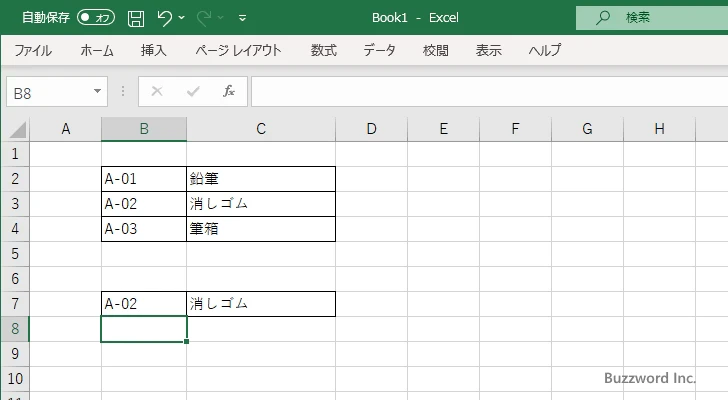Click 消しゴム cell in row 7
The width and height of the screenshot is (728, 400).
pyautogui.click(x=261, y=304)
